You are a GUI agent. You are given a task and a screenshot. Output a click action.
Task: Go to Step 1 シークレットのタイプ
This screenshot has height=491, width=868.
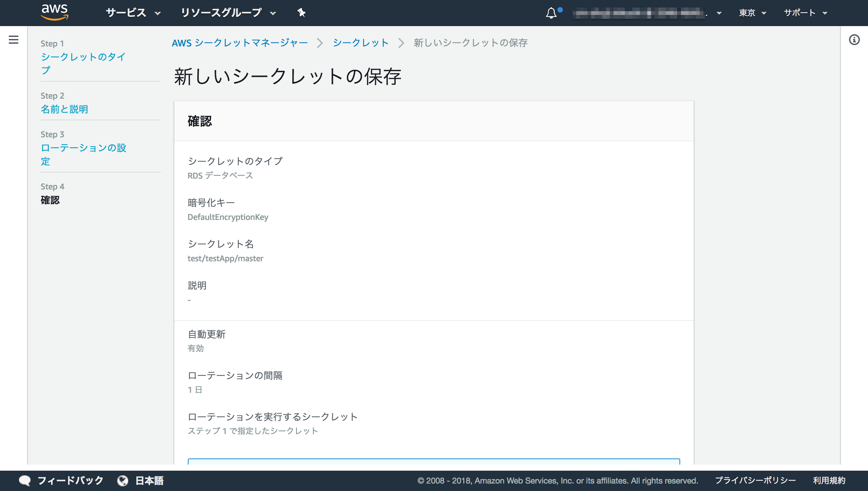(83, 63)
